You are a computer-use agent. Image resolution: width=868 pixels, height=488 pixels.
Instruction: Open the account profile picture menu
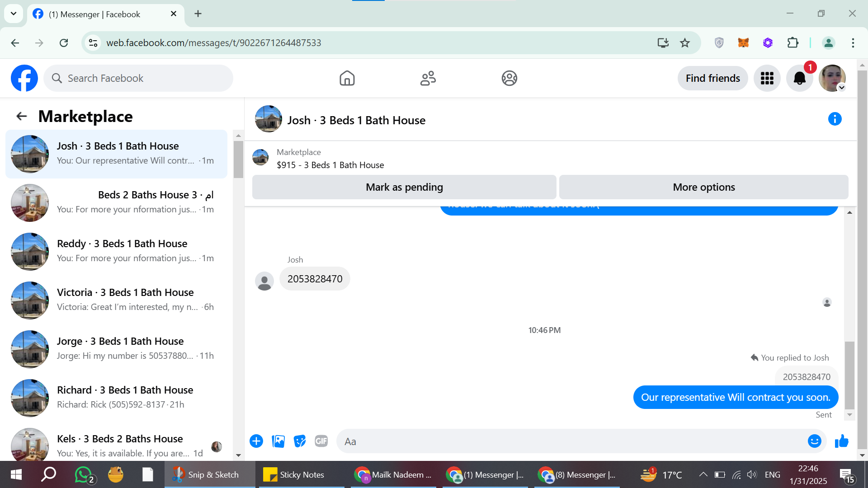click(x=832, y=78)
